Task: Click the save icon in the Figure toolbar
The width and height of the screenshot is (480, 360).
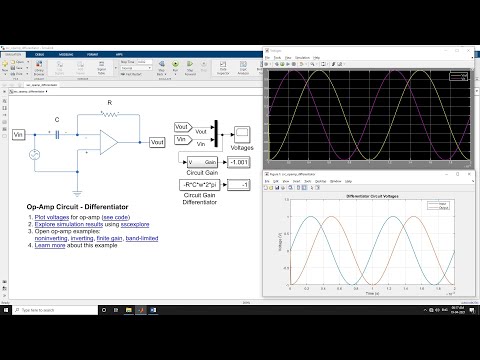Action: pyautogui.click(x=277, y=188)
